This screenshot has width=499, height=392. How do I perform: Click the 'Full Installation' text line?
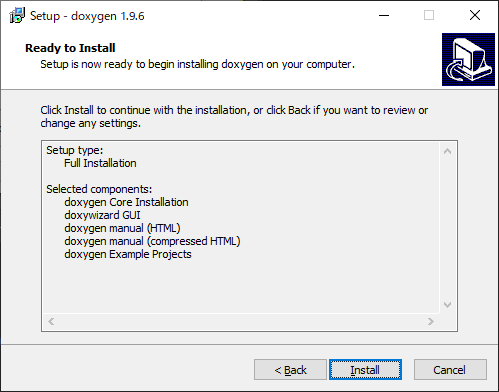click(x=100, y=163)
